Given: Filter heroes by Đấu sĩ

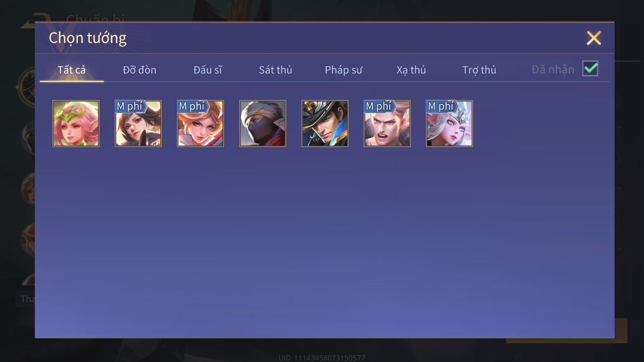Looking at the screenshot, I should [x=207, y=70].
